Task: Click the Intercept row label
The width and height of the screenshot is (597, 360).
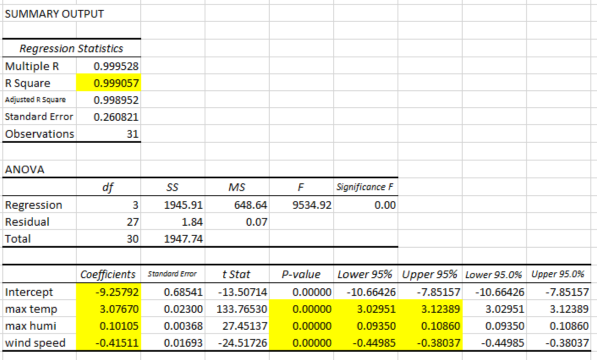Action: 29,292
